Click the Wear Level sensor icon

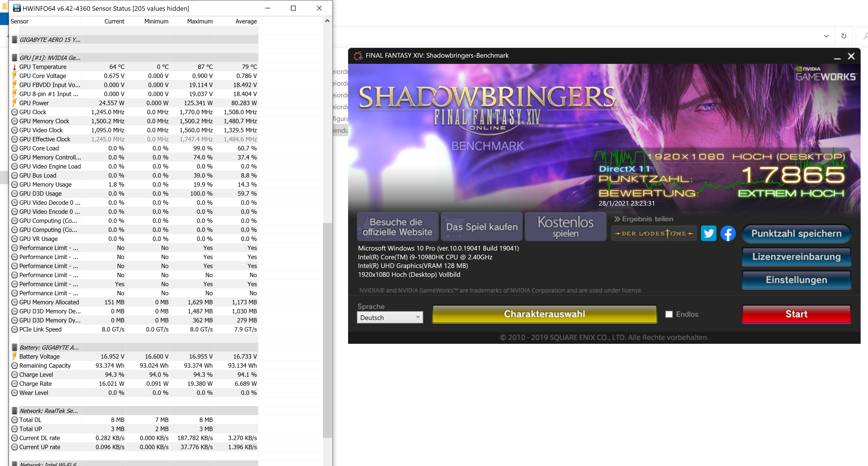pyautogui.click(x=14, y=393)
